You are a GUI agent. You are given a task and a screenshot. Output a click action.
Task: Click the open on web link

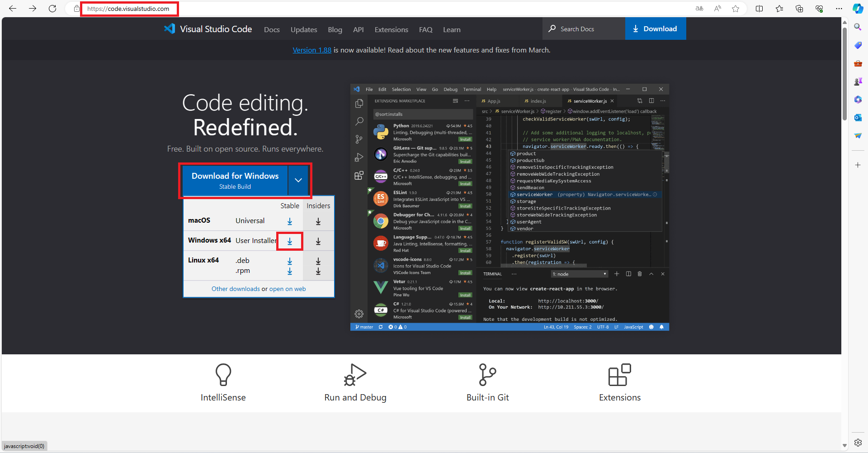[288, 289]
